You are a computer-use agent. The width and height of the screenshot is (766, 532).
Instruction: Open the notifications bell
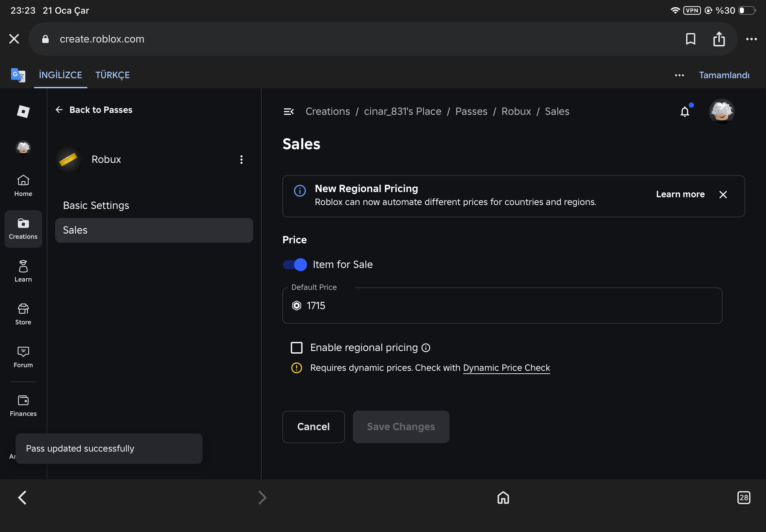point(685,111)
